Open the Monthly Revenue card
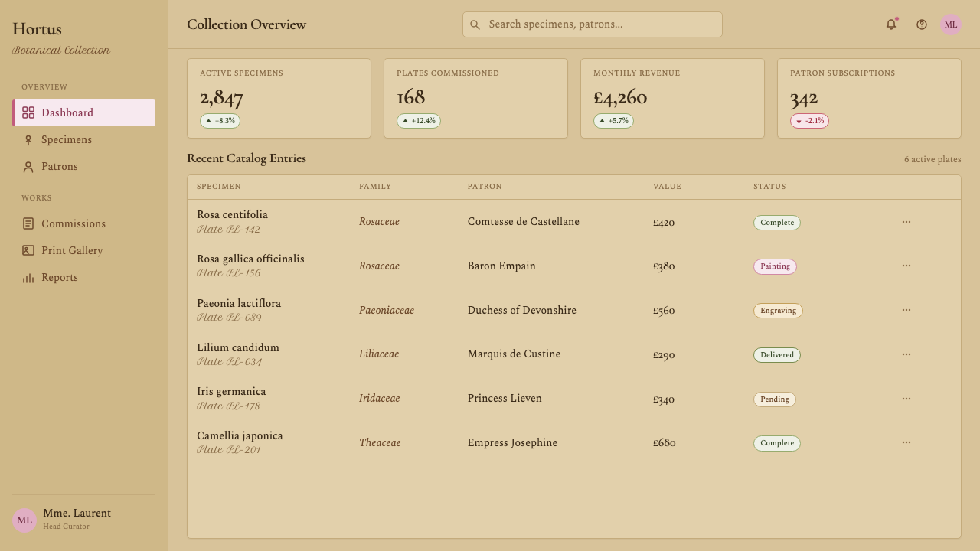The height and width of the screenshot is (551, 980). coord(672,99)
